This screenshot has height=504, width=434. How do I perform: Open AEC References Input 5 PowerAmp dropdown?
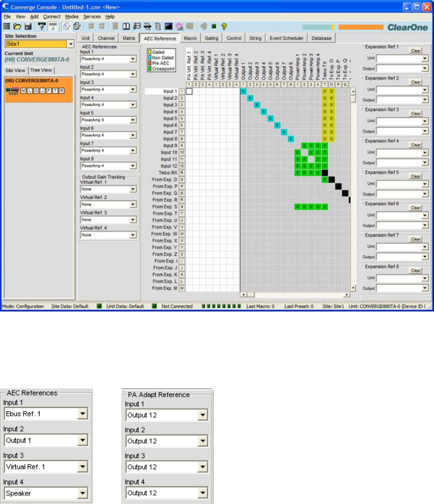[x=133, y=120]
